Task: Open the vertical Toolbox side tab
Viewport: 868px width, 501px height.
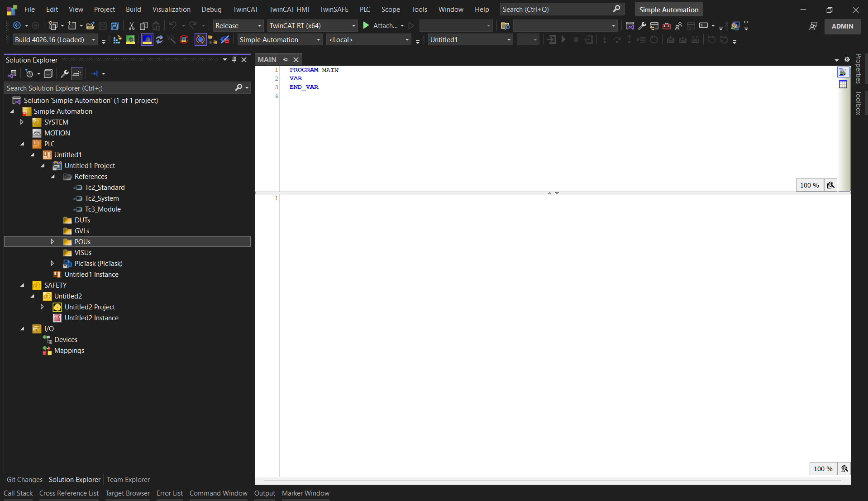Action: click(x=858, y=102)
